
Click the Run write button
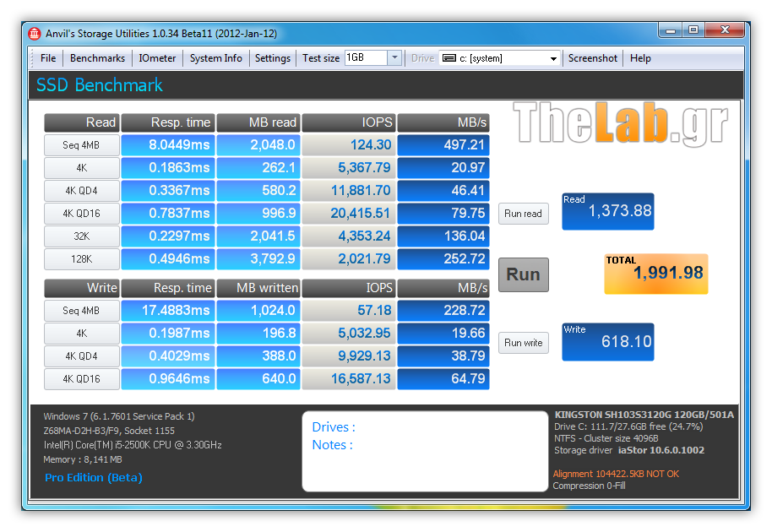tap(524, 343)
